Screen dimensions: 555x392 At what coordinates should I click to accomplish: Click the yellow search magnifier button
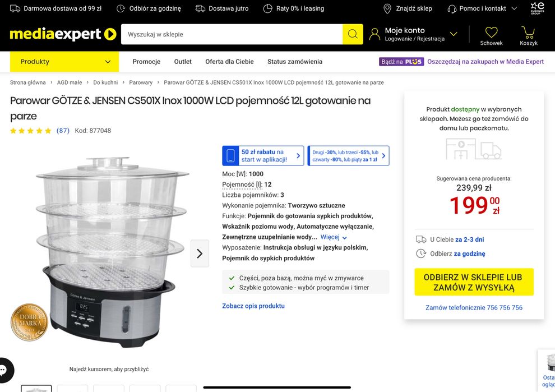(353, 34)
